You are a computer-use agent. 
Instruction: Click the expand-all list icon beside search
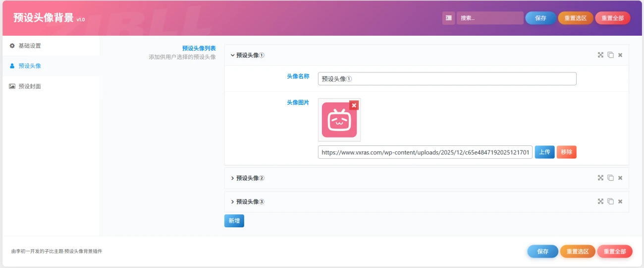point(448,18)
